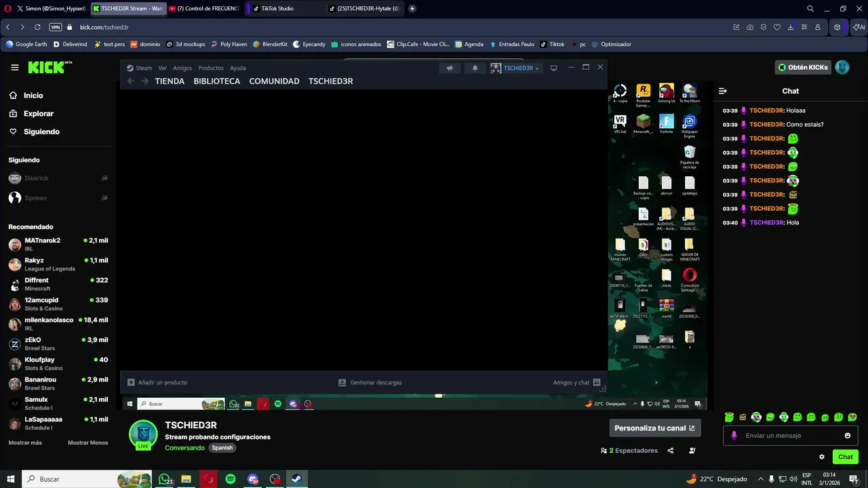Toggle Opera AI sidebar button
The height and width of the screenshot is (488, 868).
click(859, 27)
